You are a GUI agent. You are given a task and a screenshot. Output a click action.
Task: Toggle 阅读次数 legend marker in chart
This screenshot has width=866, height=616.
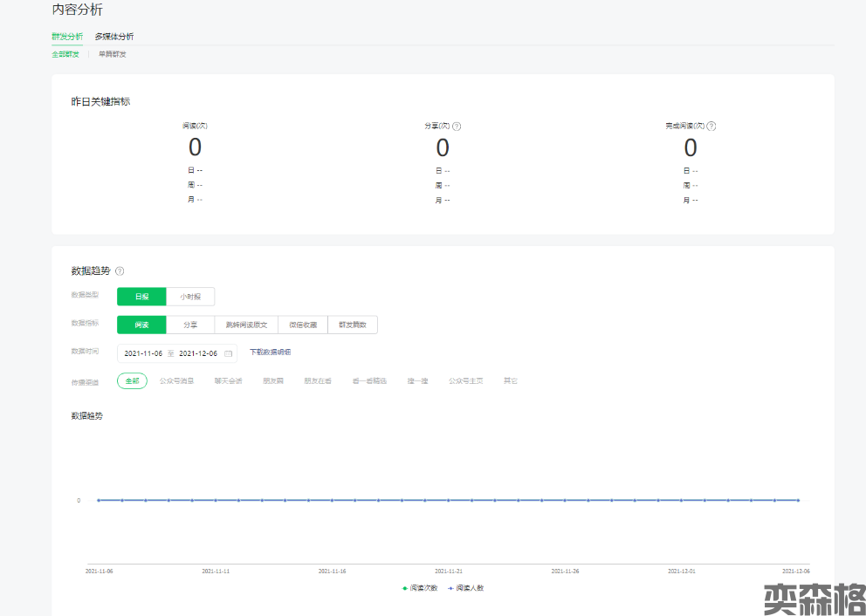pyautogui.click(x=404, y=588)
